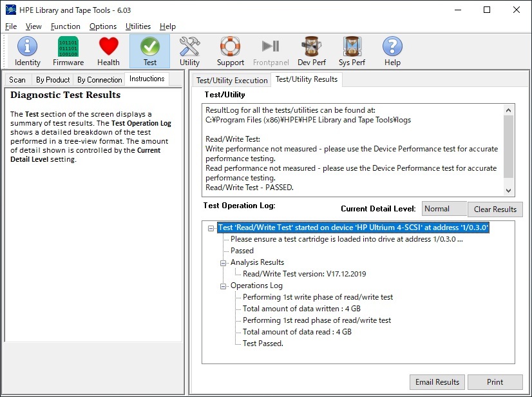This screenshot has width=532, height=397.
Task: Open the Options menu
Action: click(103, 26)
